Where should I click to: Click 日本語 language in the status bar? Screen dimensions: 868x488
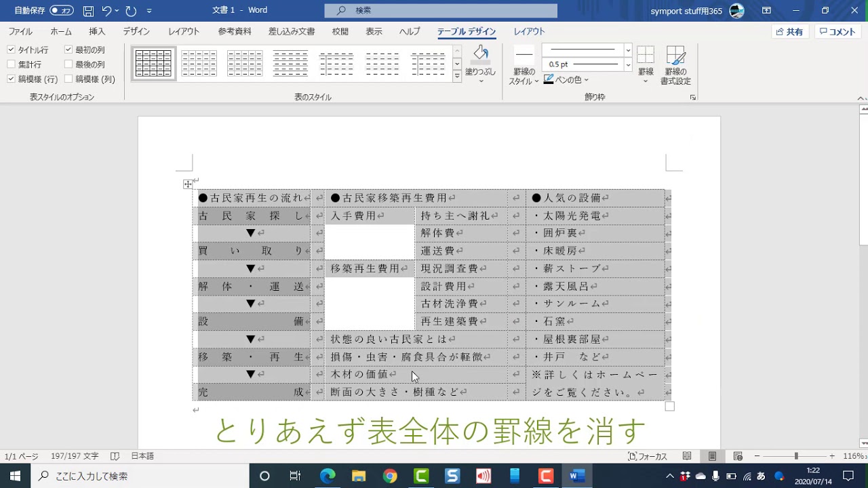click(142, 457)
